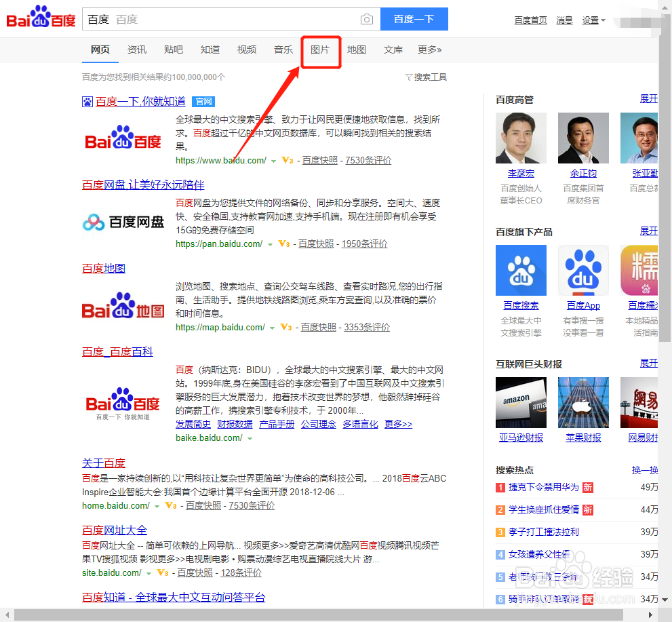Open the 关于百度 result title

click(x=104, y=463)
